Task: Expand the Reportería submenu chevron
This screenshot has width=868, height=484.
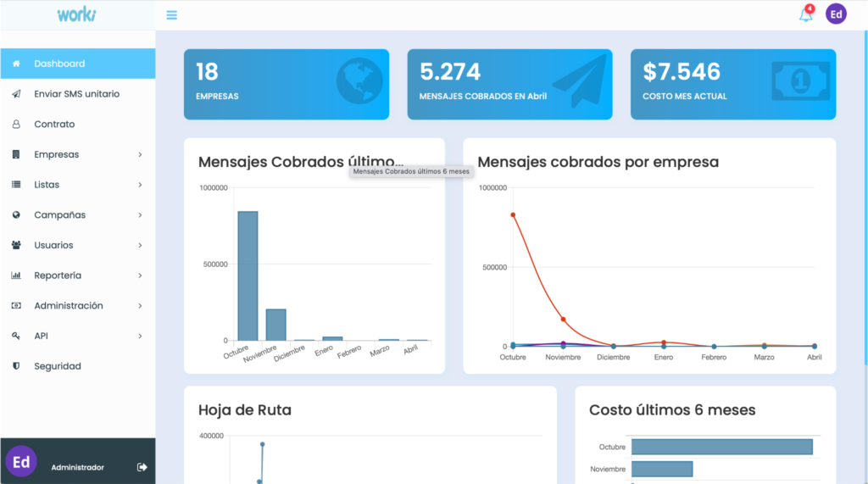Action: [x=140, y=275]
